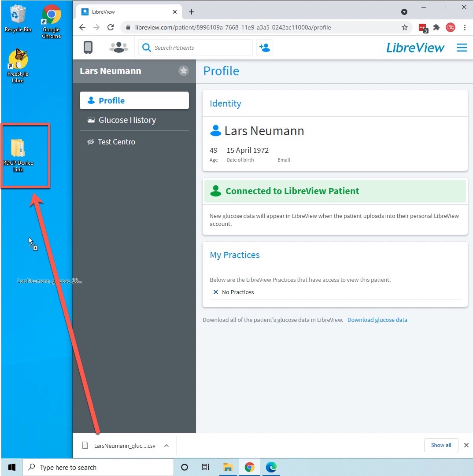The width and height of the screenshot is (473, 476).
Task: Open a new browser tab
Action: pos(191,12)
